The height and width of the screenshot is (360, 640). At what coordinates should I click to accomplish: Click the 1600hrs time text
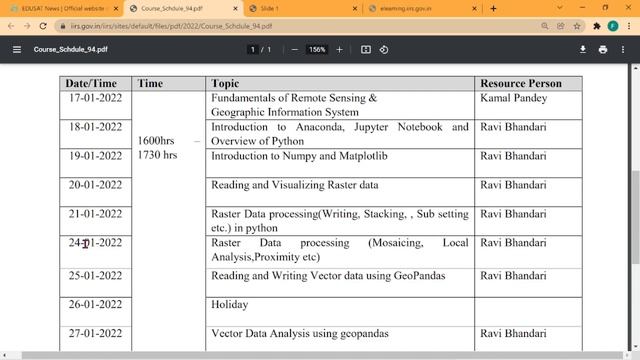click(156, 141)
